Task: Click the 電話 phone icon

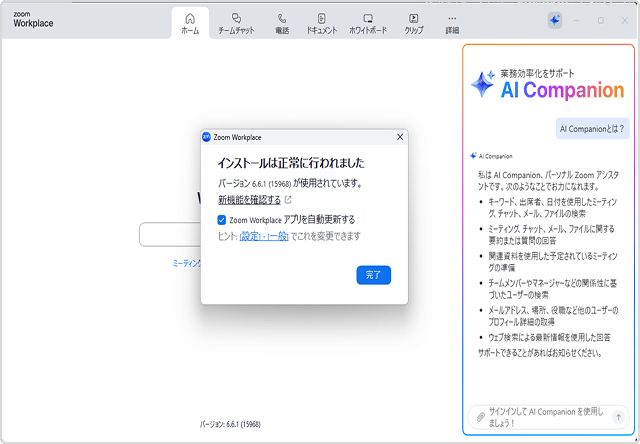Action: tap(282, 23)
